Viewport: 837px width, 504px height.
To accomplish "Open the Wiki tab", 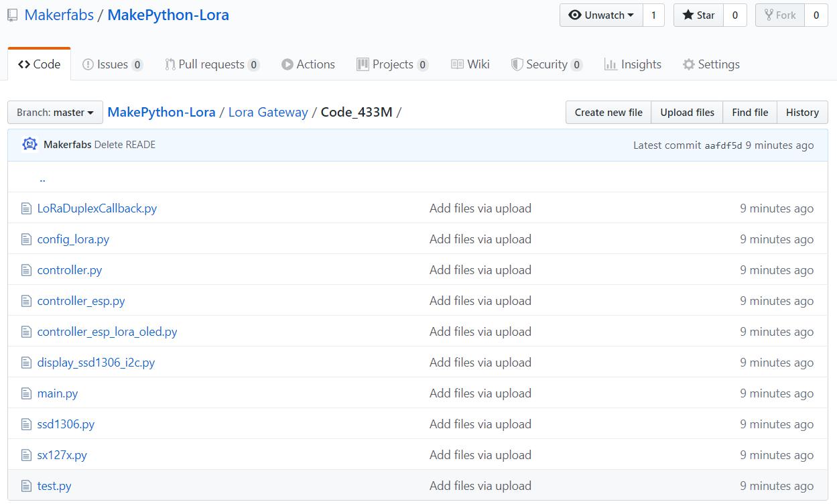I will coord(470,64).
